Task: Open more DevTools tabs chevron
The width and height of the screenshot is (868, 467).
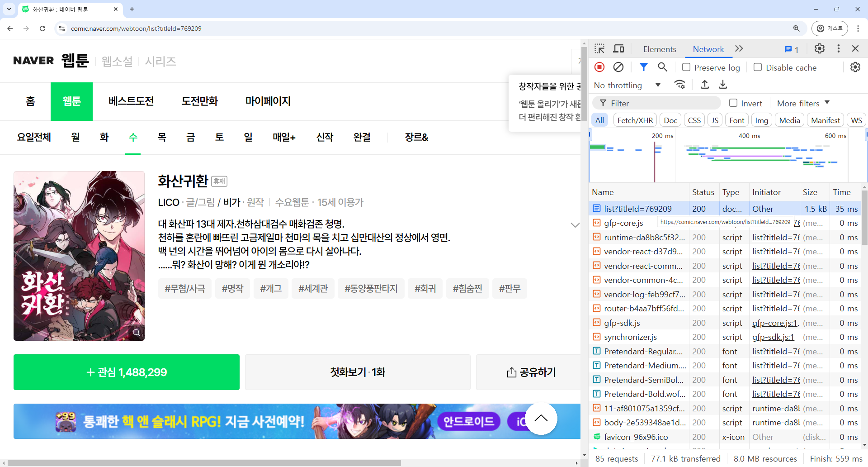Action: [x=739, y=49]
